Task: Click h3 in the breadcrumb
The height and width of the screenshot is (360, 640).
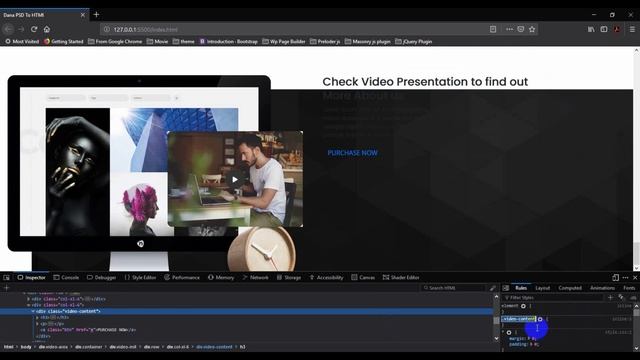Action: [x=242, y=347]
